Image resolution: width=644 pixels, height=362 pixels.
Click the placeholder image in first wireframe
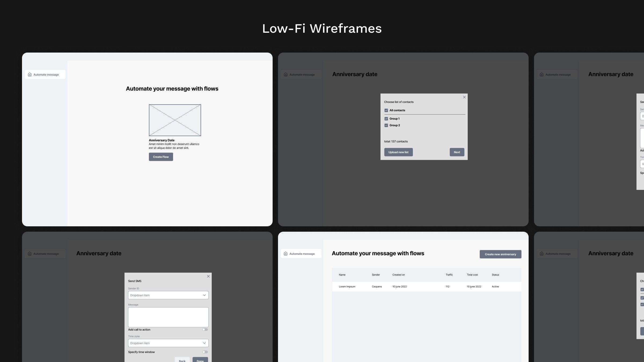click(175, 120)
